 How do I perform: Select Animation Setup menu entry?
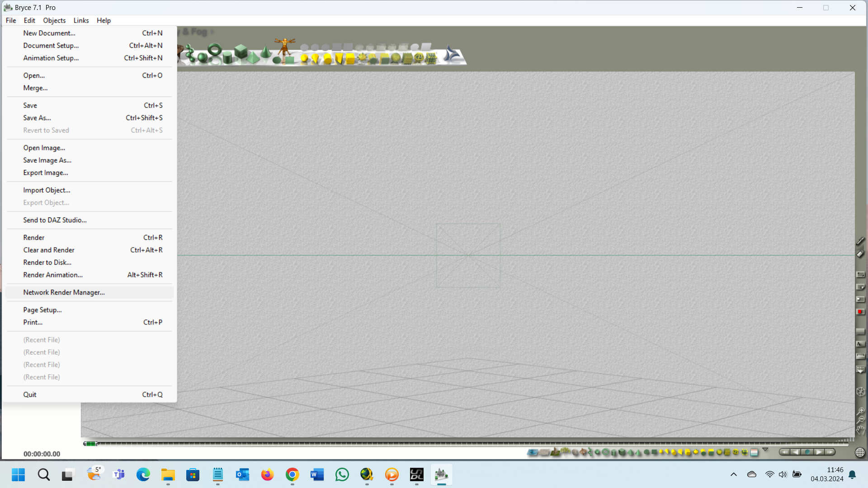[90, 58]
